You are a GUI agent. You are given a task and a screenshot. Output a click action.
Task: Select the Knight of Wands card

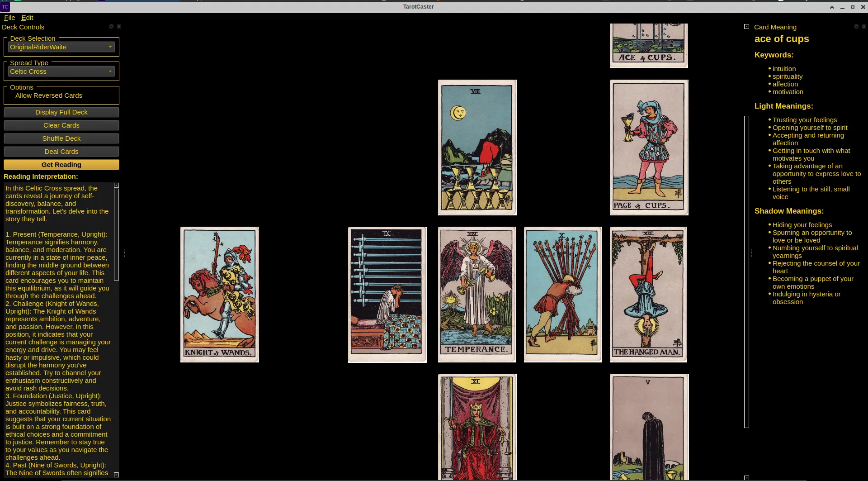point(220,295)
